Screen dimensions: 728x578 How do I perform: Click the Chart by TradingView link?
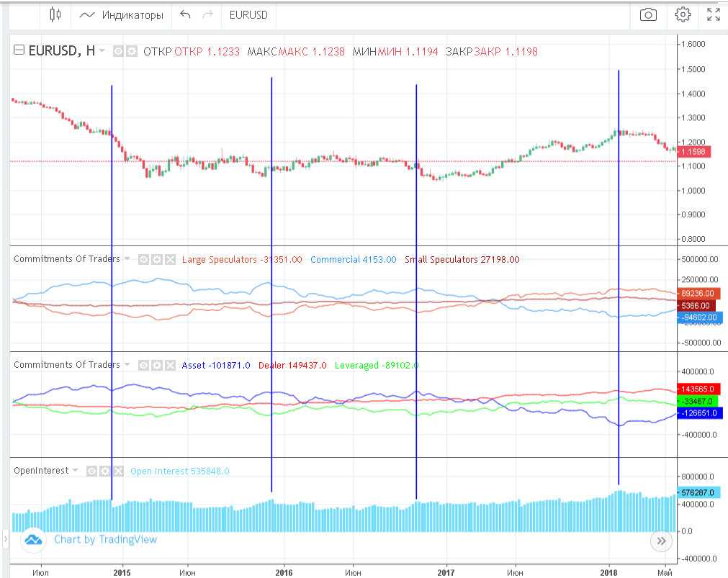(x=105, y=539)
